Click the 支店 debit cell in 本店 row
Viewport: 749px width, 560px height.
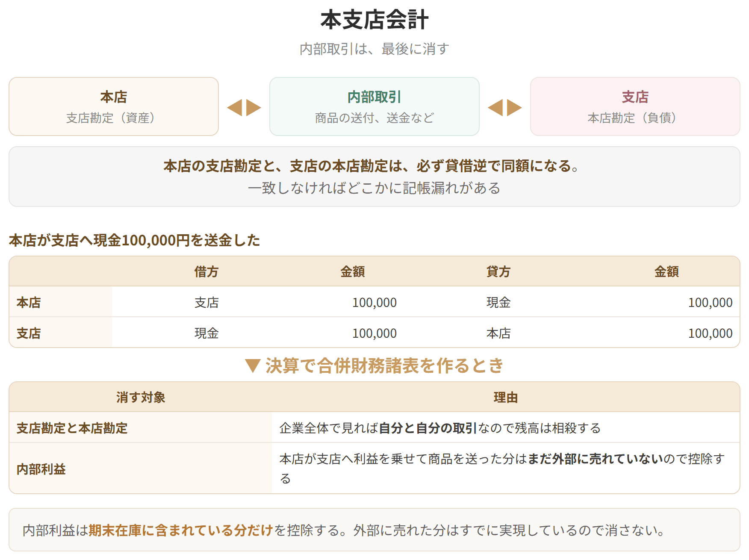(x=206, y=303)
